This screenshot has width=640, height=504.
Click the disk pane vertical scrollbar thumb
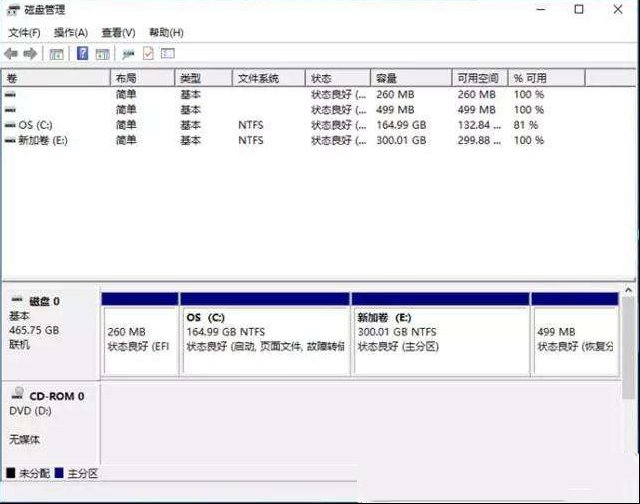[629, 348]
